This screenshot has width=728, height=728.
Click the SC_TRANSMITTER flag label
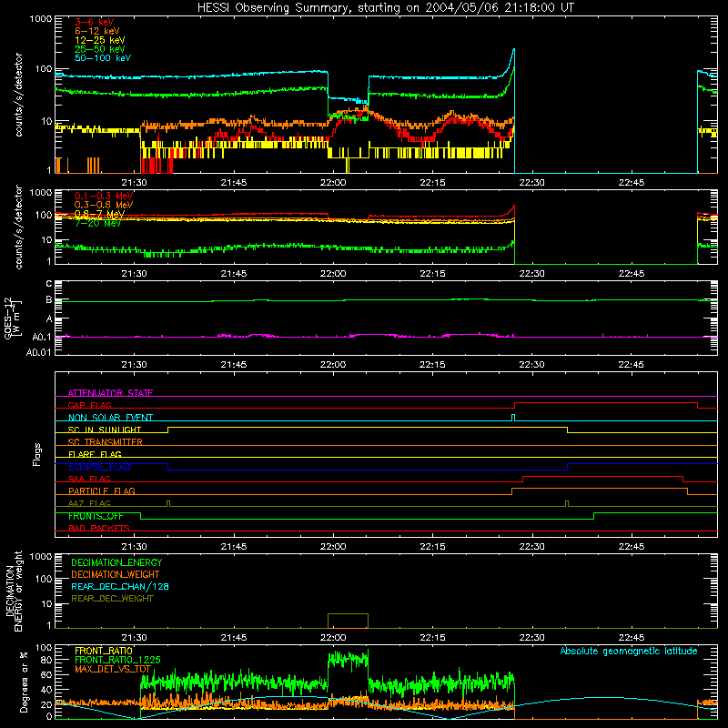105,442
